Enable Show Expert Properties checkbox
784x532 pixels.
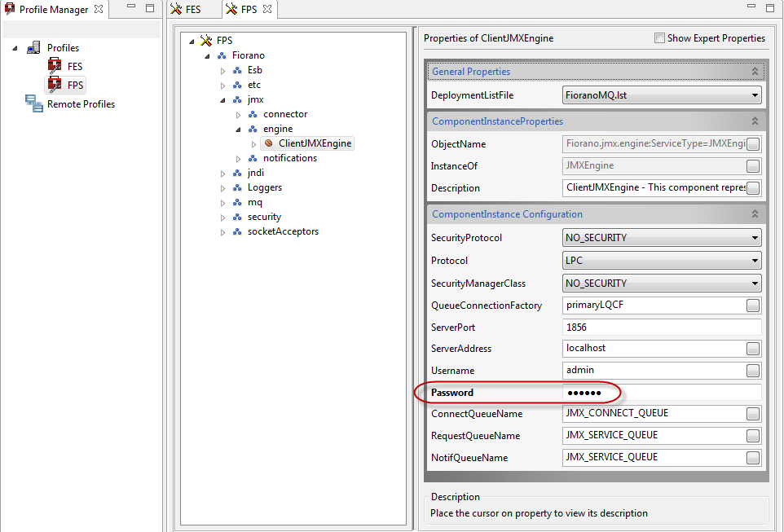tap(659, 38)
